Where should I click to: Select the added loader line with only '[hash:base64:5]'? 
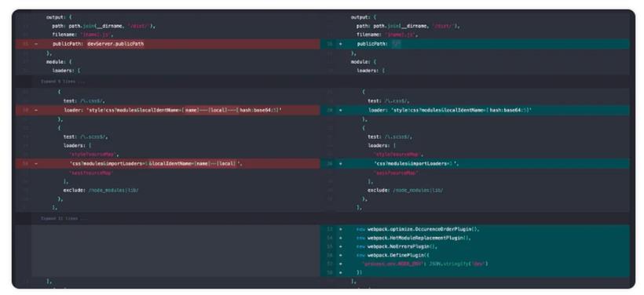(475, 110)
